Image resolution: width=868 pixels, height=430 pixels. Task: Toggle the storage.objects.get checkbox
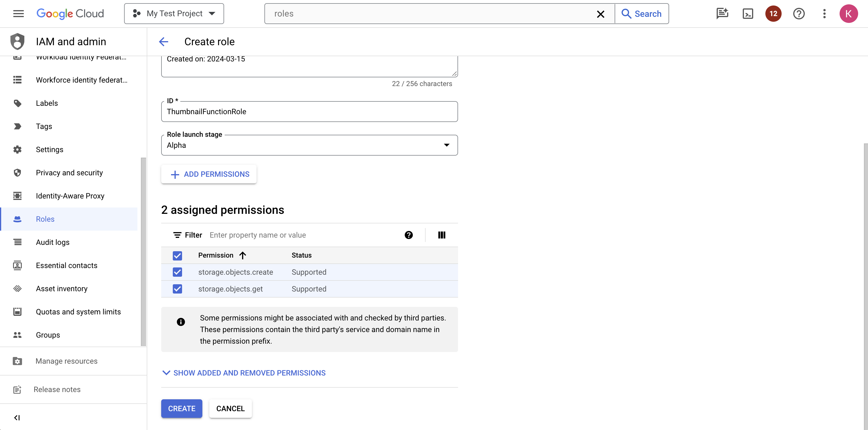click(x=177, y=289)
